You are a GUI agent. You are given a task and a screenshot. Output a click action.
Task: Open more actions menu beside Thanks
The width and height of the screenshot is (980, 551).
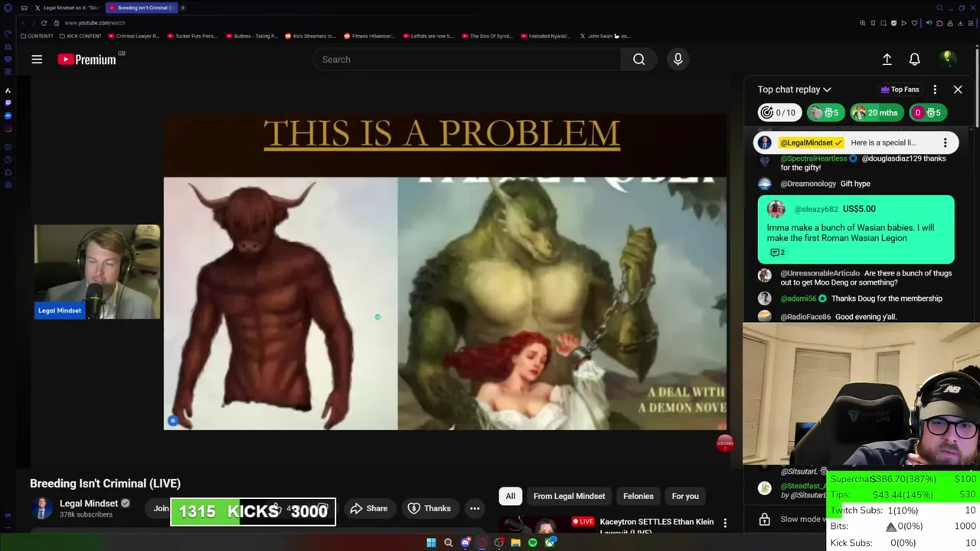[475, 508]
